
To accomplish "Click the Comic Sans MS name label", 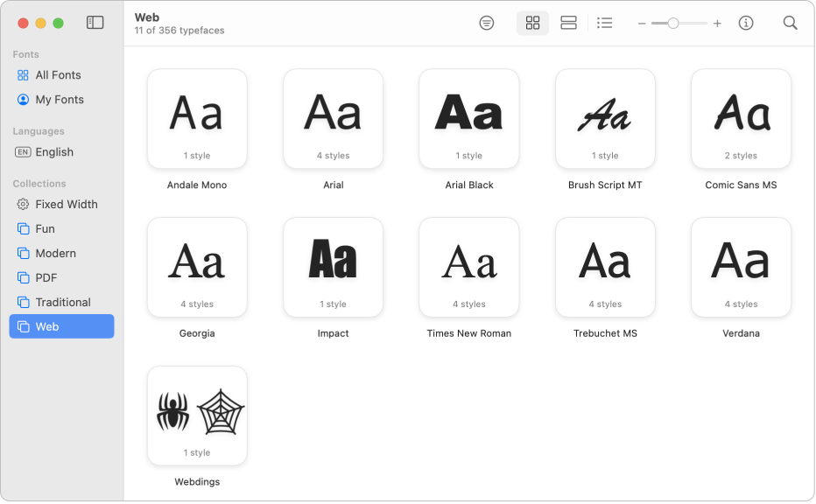I will coord(741,185).
